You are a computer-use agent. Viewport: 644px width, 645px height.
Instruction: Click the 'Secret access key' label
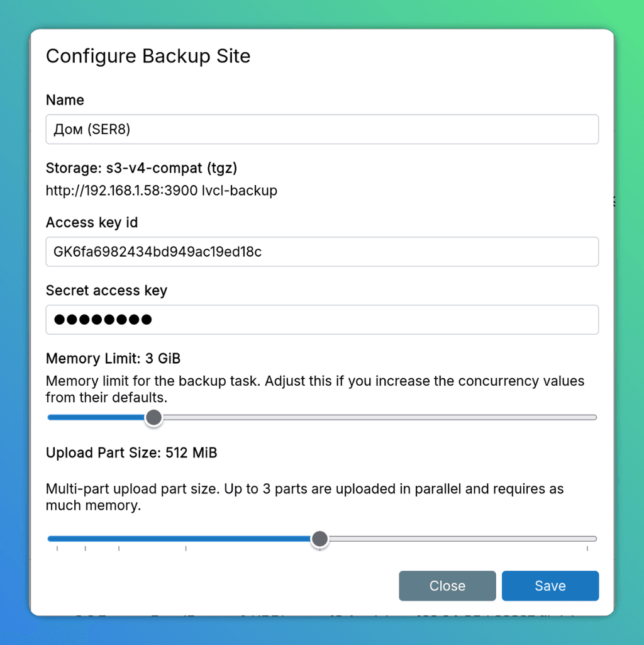tap(106, 290)
